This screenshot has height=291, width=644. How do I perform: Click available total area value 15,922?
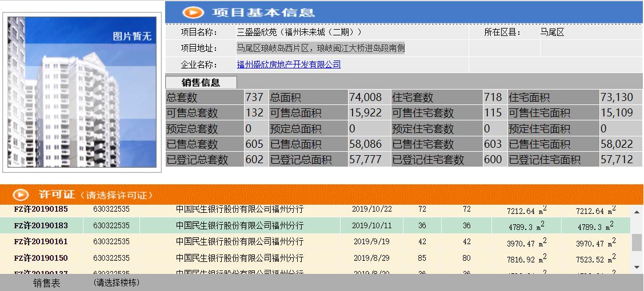coord(366,113)
